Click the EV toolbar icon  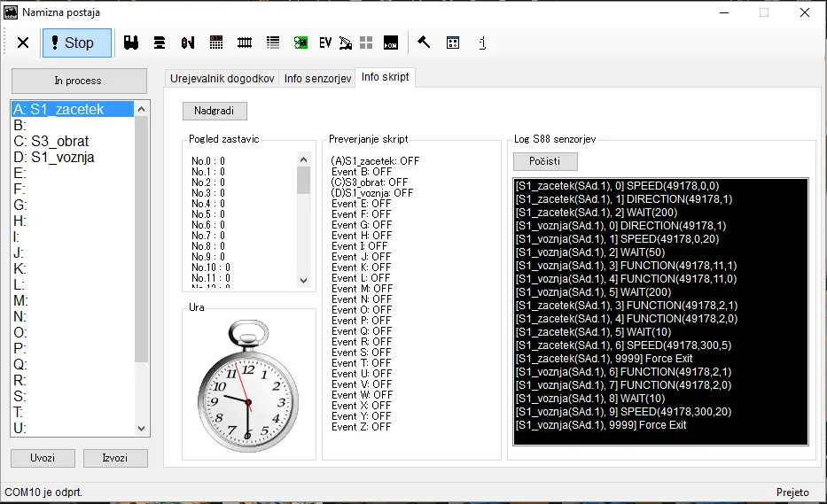[324, 43]
